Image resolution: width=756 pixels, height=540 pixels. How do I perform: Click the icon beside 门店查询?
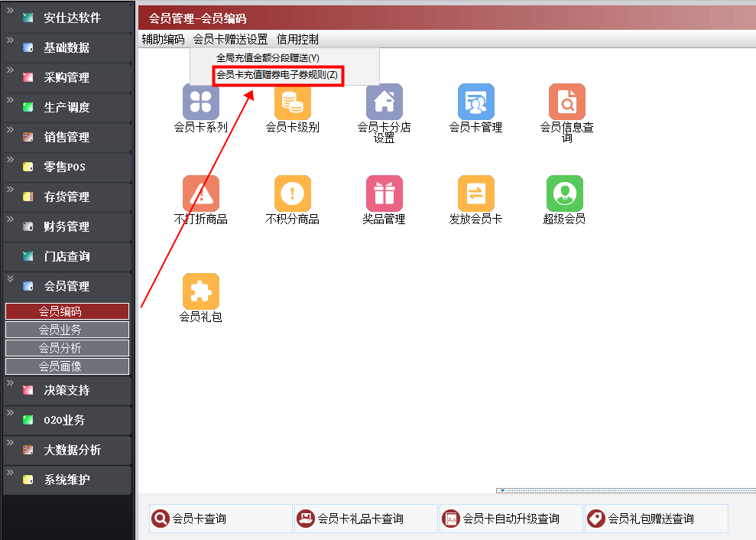(28, 256)
